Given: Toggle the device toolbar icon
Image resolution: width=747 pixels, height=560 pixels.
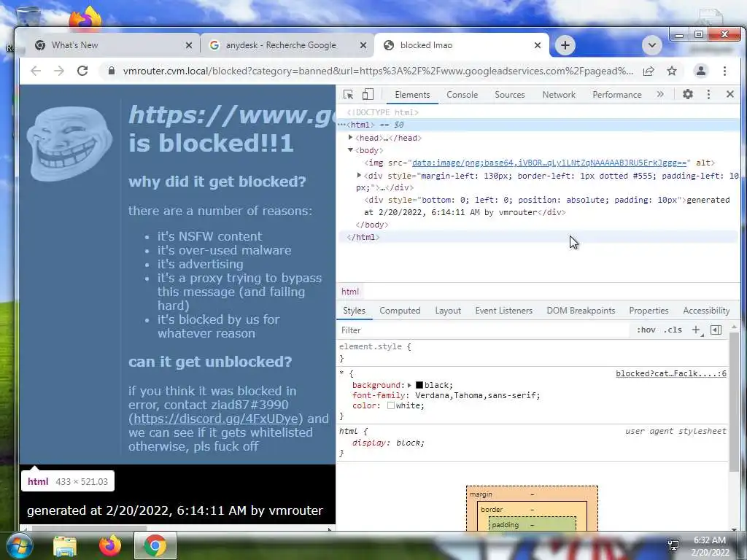Looking at the screenshot, I should click(368, 94).
